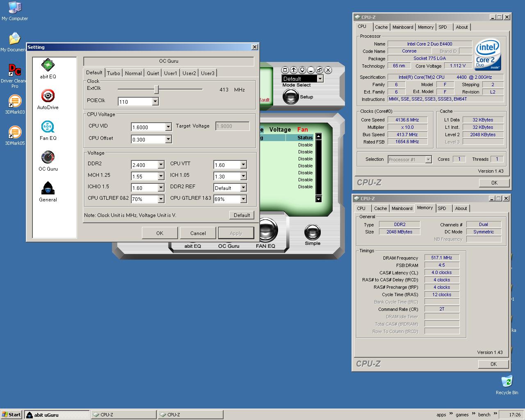Open About tab in bottom CPU-Z window

point(461,208)
